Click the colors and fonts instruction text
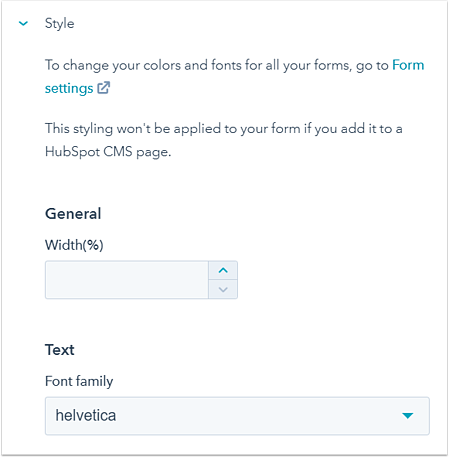The height and width of the screenshot is (457, 449). (217, 65)
